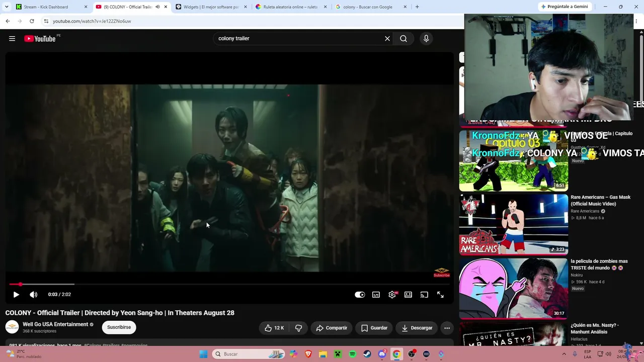Go to YouTube home via logo
This screenshot has width=644, height=362.
tap(40, 39)
